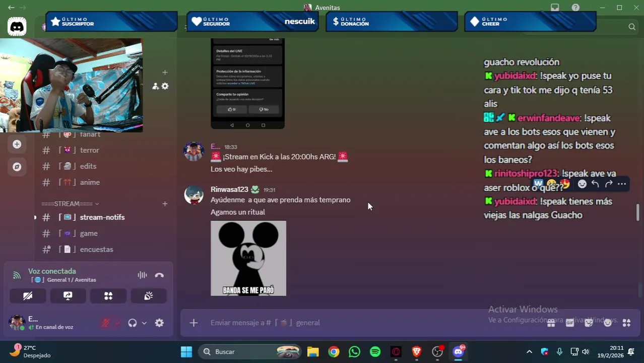This screenshot has width=644, height=363.
Task: Go back with title bar arrow
Action: (x=11, y=8)
